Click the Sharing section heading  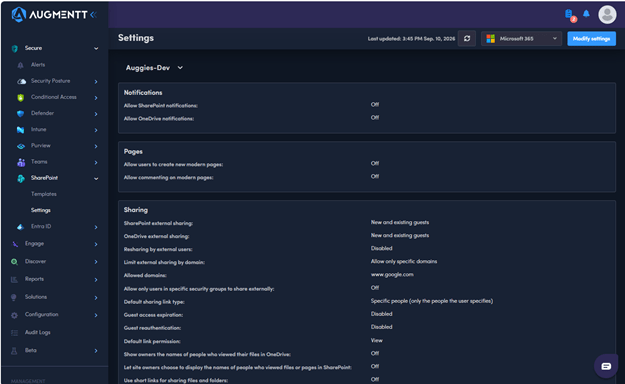136,210
